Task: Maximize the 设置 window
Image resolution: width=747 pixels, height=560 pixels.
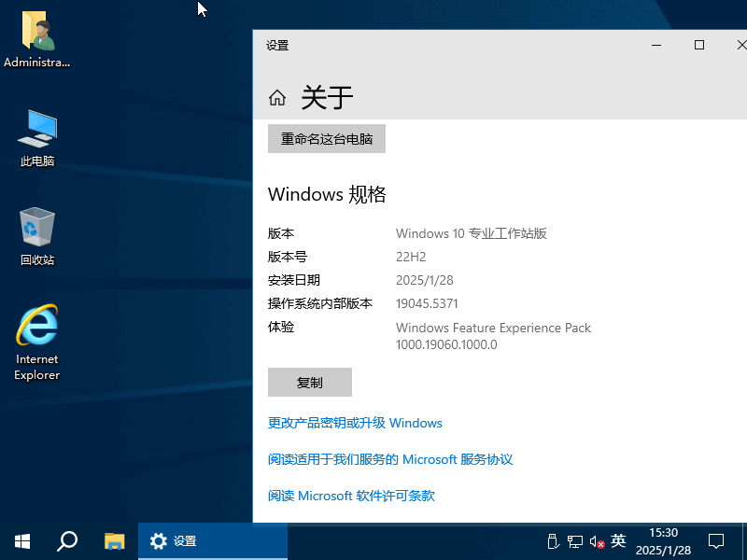Action: point(698,45)
